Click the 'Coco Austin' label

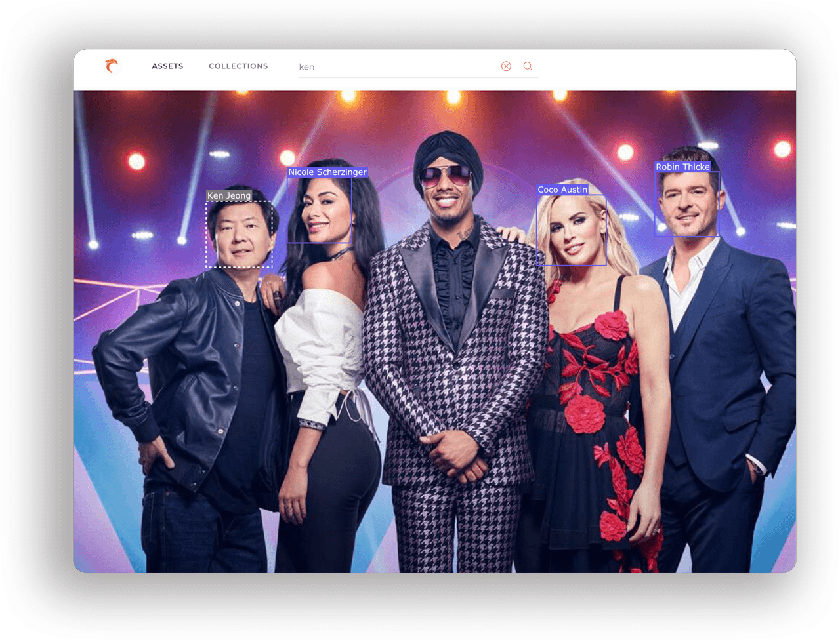562,190
